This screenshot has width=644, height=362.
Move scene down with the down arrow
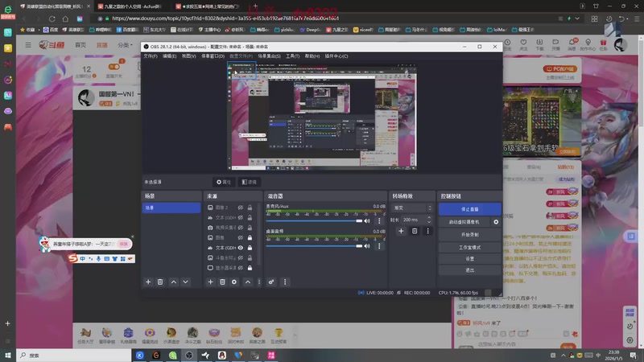(186, 282)
